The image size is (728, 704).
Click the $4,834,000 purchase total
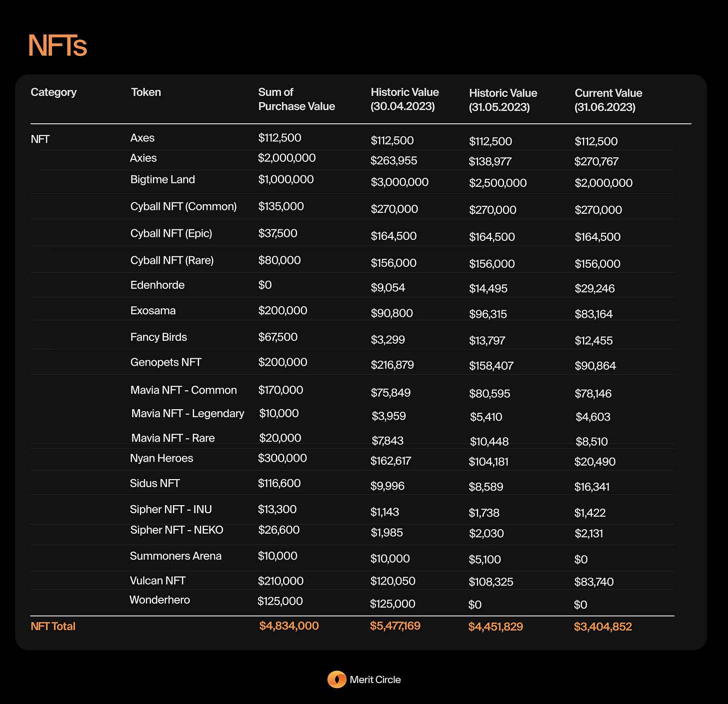point(289,626)
